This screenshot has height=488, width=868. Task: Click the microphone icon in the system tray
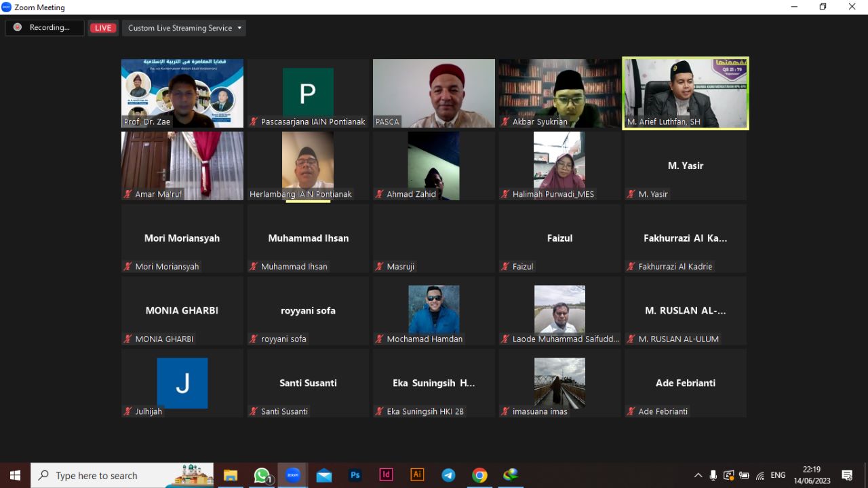(713, 475)
